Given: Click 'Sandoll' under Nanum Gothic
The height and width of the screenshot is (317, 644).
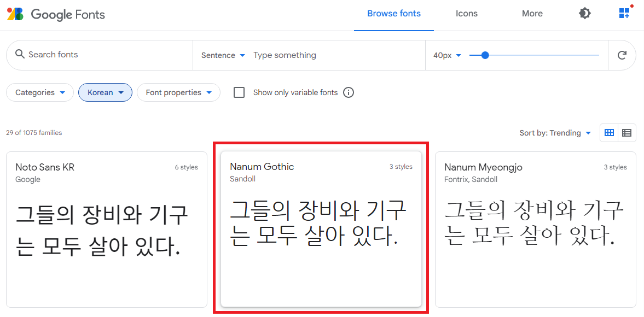Looking at the screenshot, I should tap(243, 179).
